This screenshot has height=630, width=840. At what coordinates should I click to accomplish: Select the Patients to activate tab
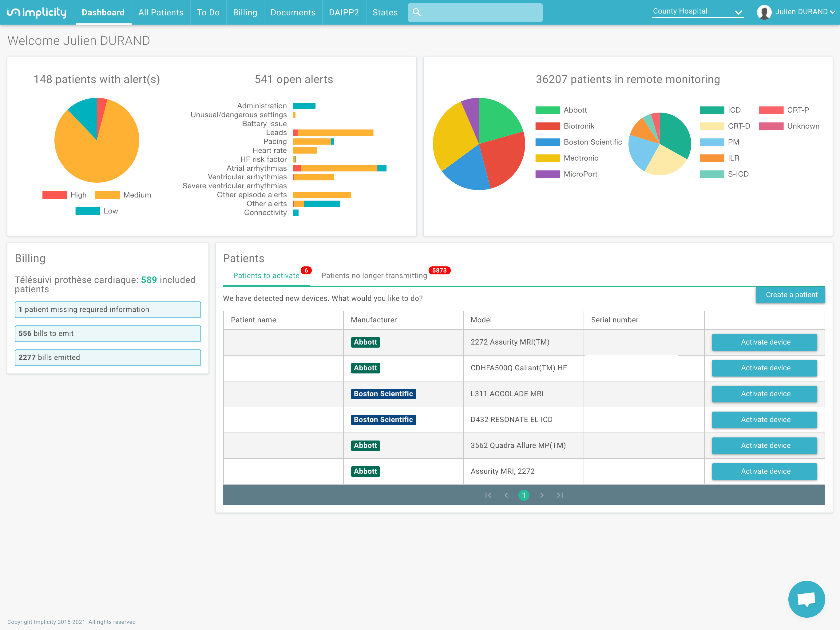[x=266, y=276]
